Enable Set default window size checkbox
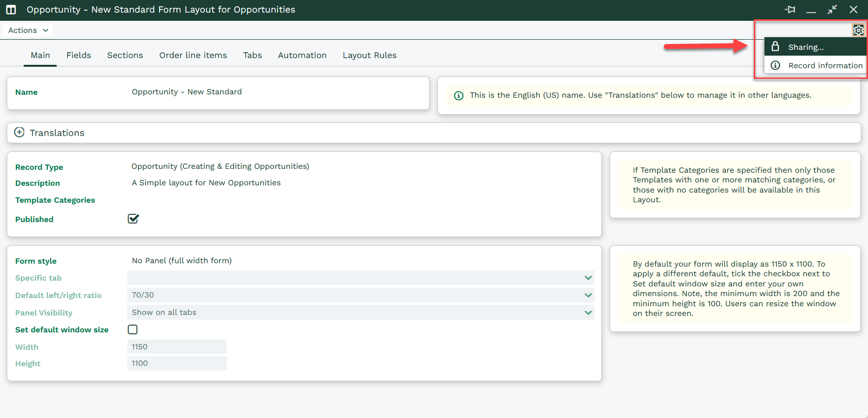The width and height of the screenshot is (868, 418). click(x=133, y=329)
